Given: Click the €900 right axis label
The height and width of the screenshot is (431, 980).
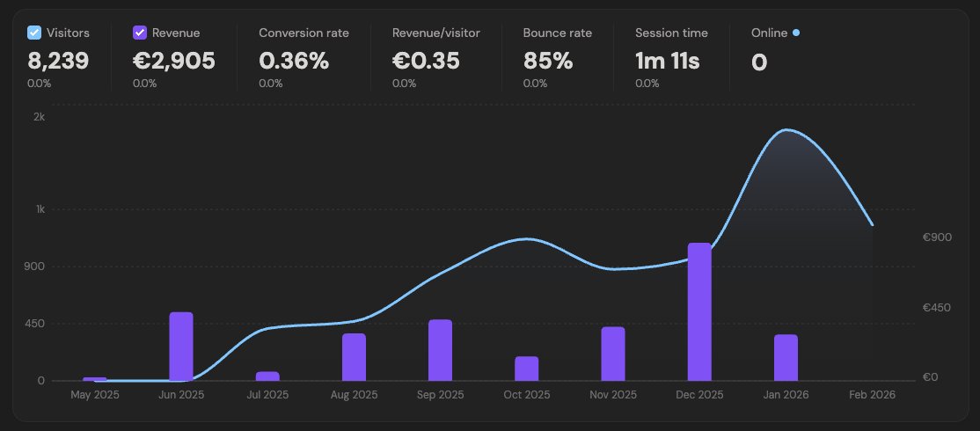Looking at the screenshot, I should pyautogui.click(x=937, y=237).
